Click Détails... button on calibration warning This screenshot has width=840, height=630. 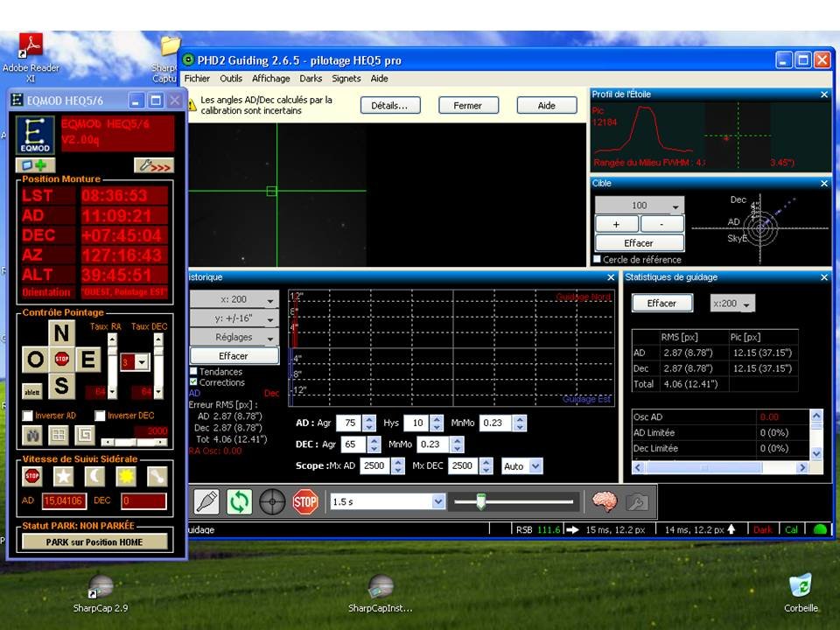point(390,106)
